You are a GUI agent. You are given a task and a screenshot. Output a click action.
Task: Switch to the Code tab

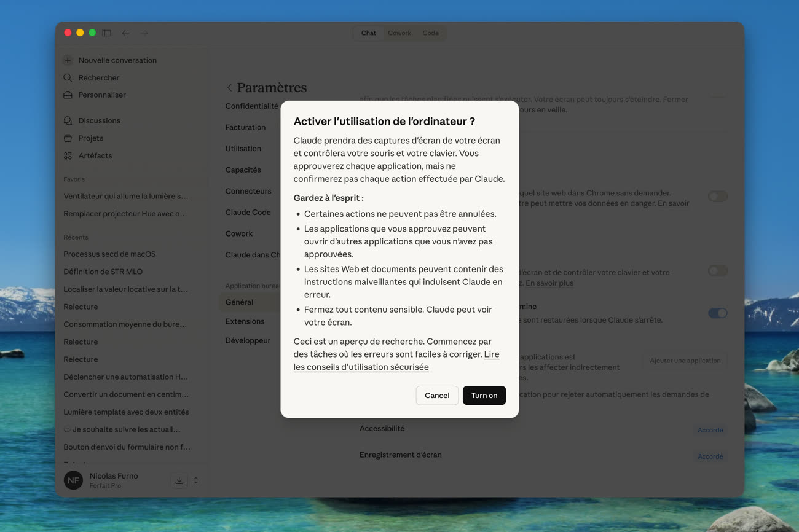point(430,33)
